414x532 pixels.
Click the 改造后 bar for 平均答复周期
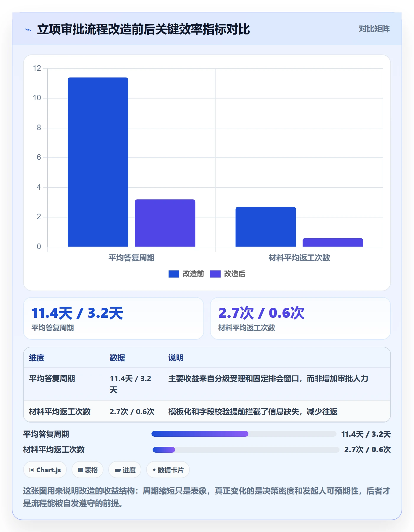[x=165, y=223]
